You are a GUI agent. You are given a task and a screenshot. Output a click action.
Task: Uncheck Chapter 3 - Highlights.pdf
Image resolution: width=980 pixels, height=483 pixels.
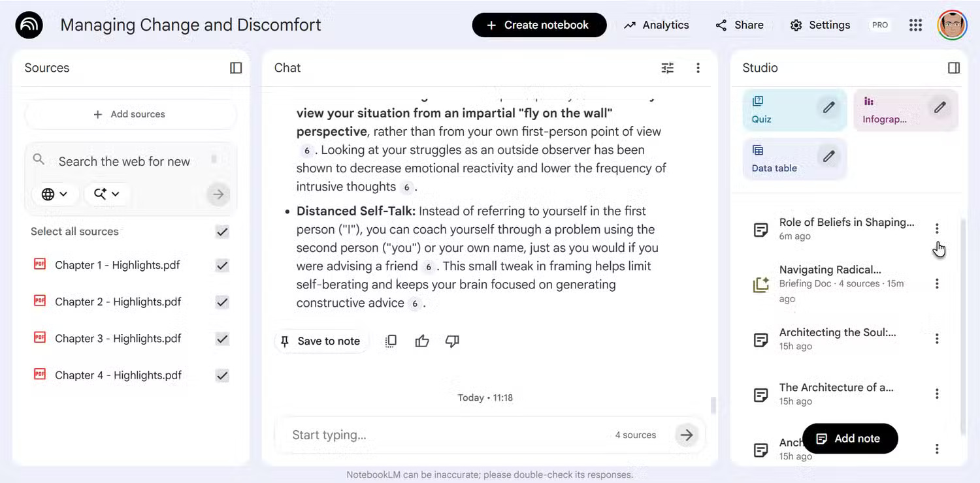pos(222,339)
